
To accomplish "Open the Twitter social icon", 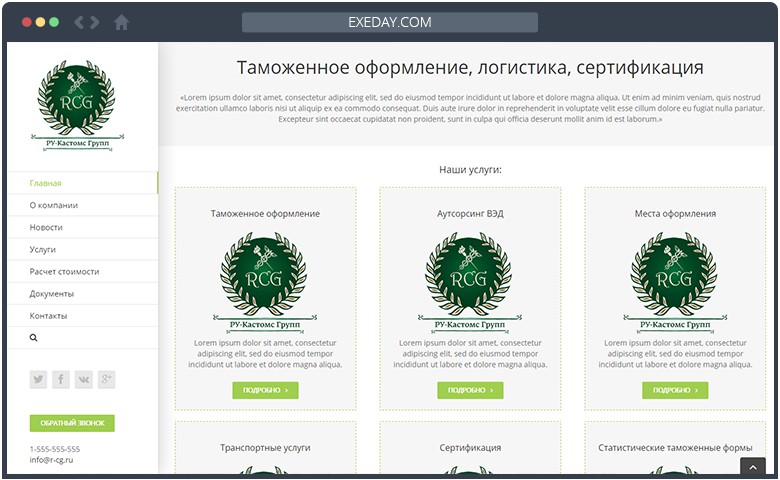I will (x=38, y=380).
